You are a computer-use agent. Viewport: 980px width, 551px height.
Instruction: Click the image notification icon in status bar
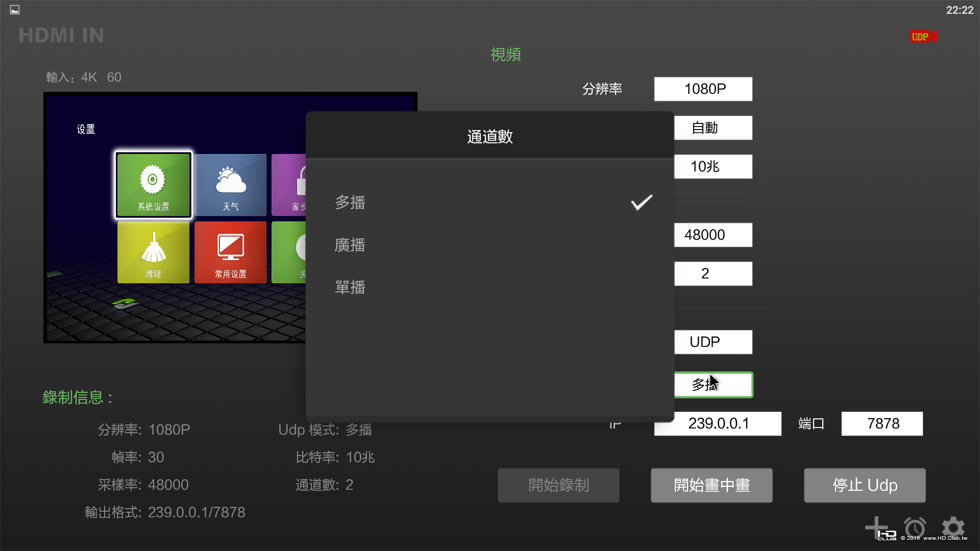click(15, 10)
